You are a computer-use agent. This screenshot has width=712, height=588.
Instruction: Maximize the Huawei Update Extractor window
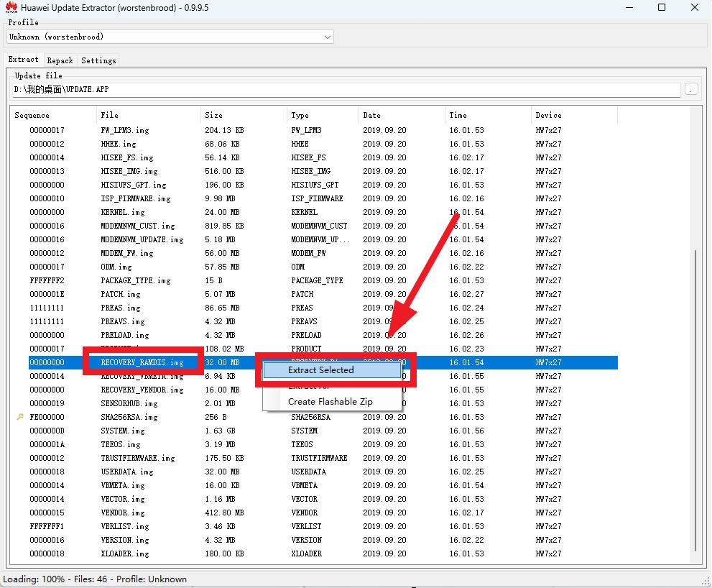pyautogui.click(x=662, y=8)
